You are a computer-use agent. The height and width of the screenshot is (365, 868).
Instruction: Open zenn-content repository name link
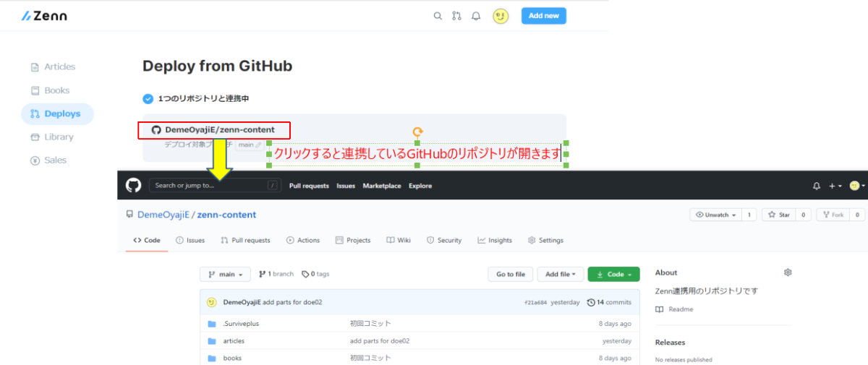226,215
